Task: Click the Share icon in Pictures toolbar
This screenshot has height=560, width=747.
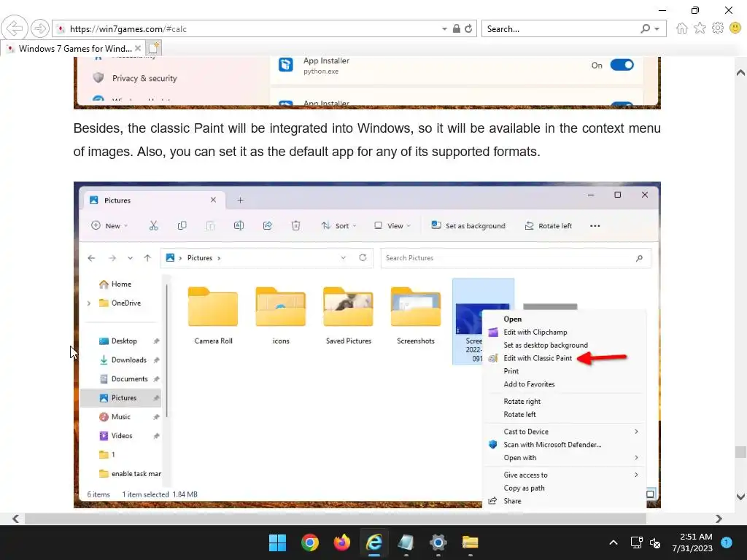Action: click(x=267, y=226)
